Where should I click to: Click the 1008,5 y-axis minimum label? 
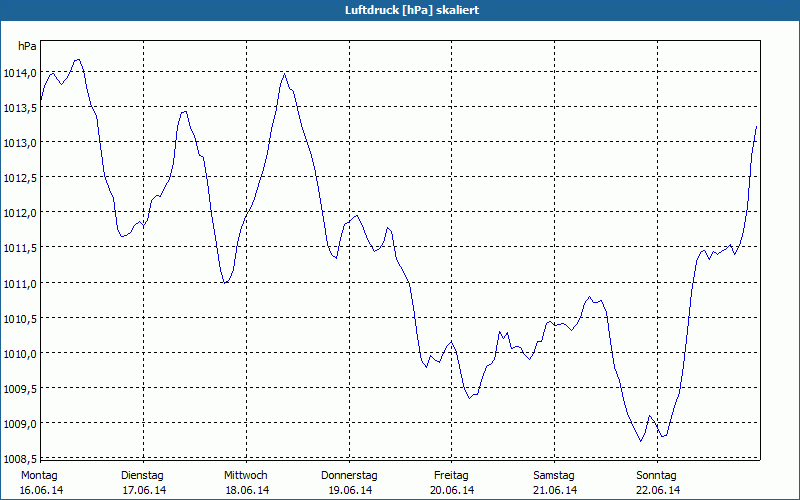20,458
